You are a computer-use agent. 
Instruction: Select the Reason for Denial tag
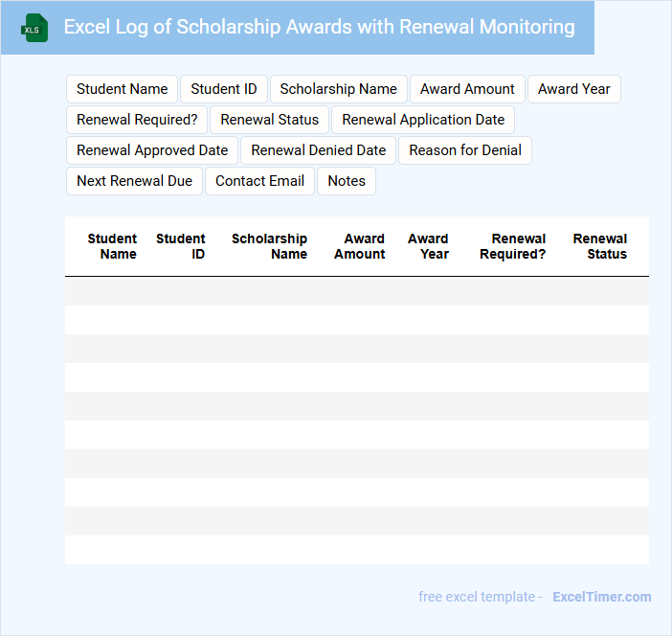(x=465, y=150)
